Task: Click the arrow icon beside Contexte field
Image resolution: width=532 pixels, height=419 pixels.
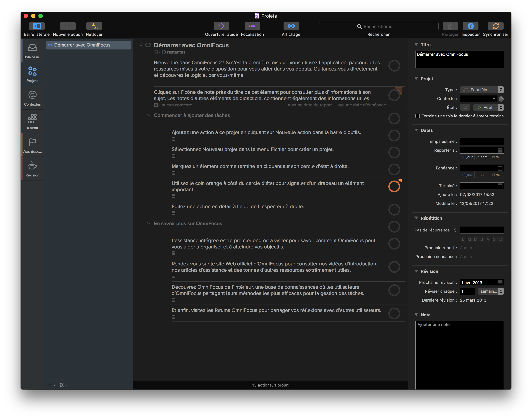Action: point(501,99)
